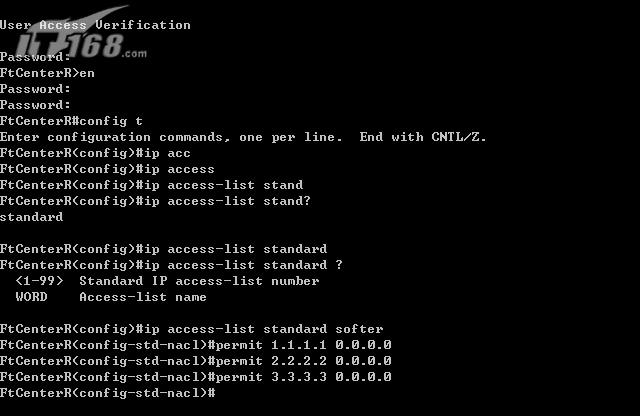Click the 'permit 2.2.2.2 0.0.0.0' line

(196, 361)
